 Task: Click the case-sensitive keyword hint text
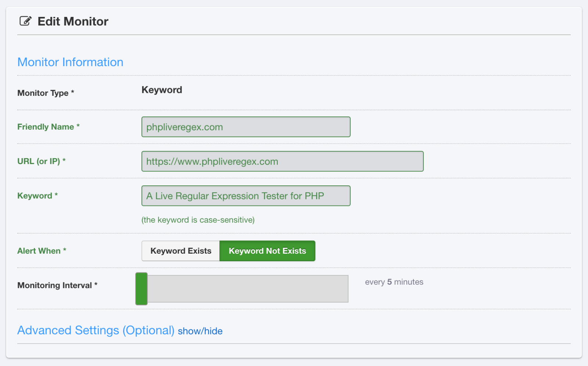click(x=198, y=220)
